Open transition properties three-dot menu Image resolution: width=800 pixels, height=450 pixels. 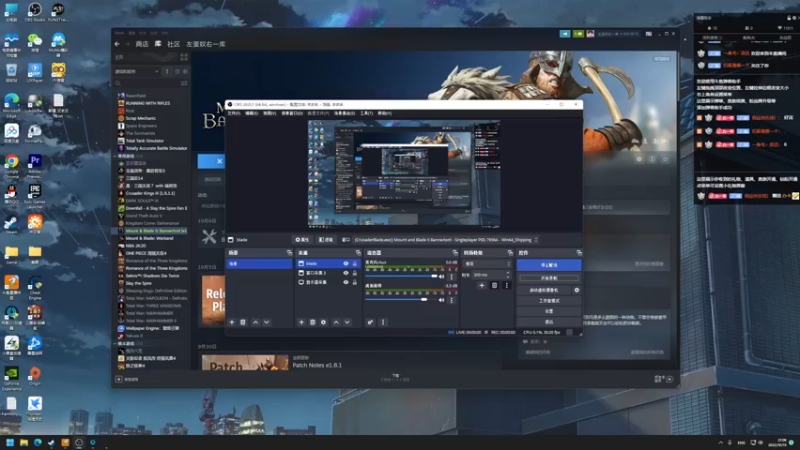[506, 285]
